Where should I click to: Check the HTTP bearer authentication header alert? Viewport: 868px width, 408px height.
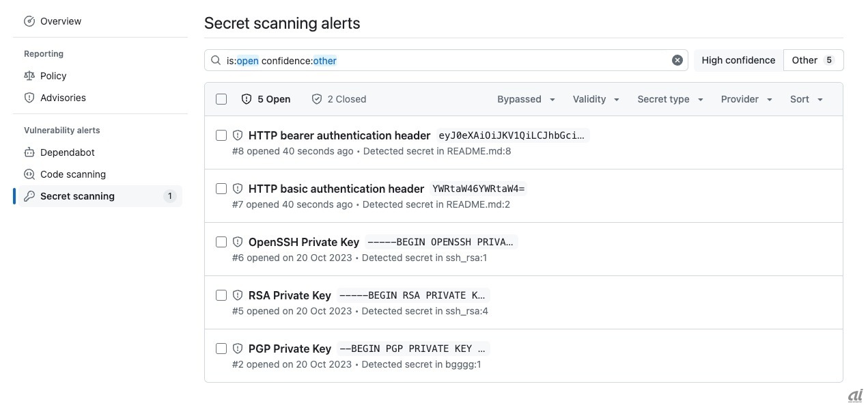tap(221, 135)
